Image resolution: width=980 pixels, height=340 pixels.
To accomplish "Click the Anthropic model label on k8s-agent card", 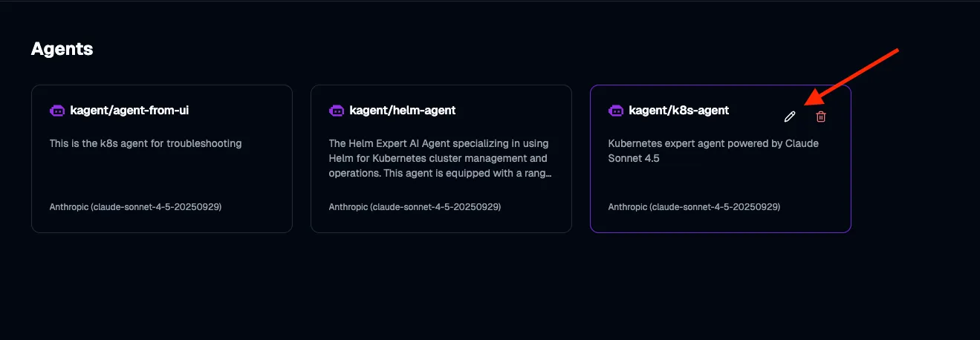I will [694, 206].
